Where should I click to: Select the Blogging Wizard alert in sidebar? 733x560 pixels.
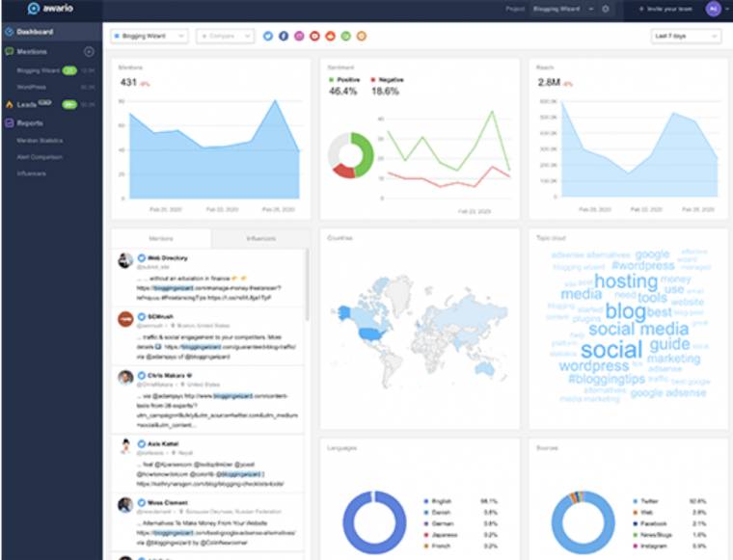[38, 70]
